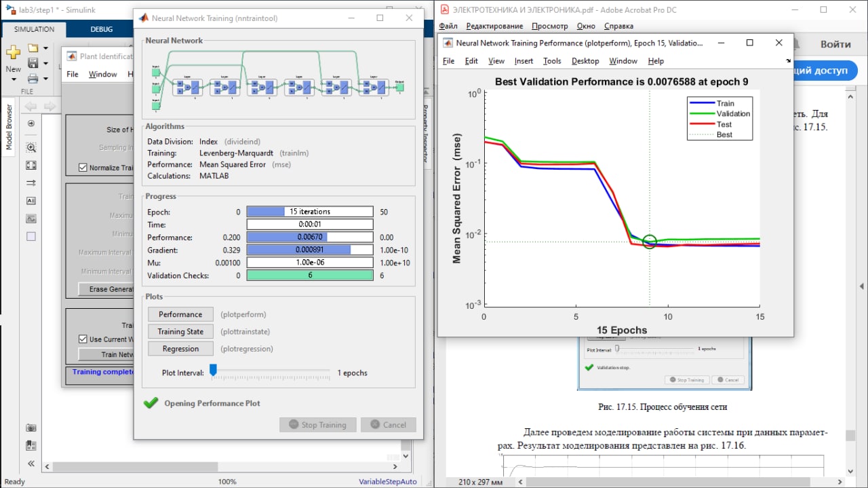Image resolution: width=868 pixels, height=488 pixels.
Task: Select the Annotation text icon in Simulink palette
Action: (31, 201)
